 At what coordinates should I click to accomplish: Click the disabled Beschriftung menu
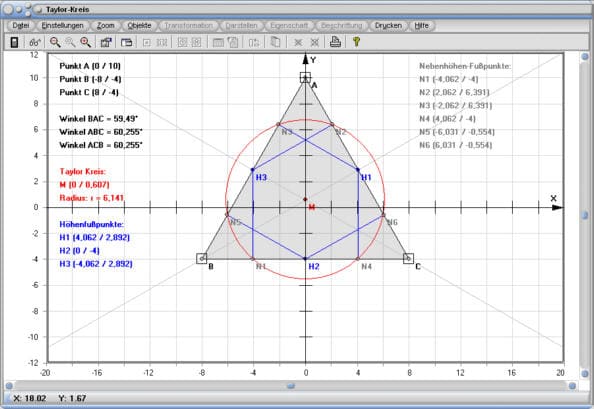(341, 25)
